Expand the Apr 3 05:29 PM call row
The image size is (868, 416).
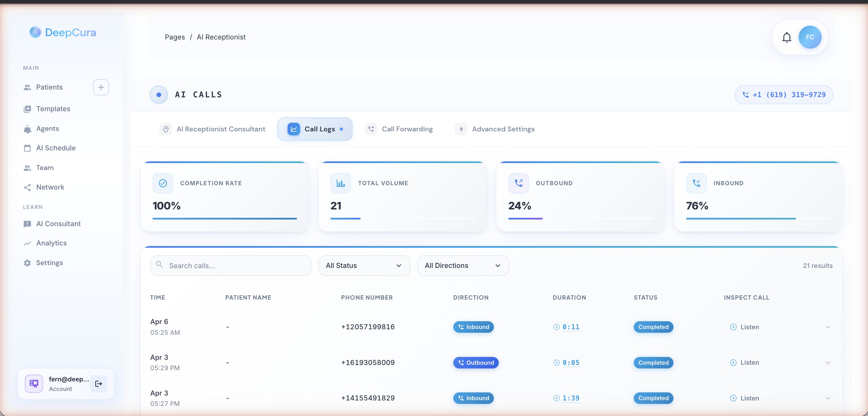(x=828, y=363)
